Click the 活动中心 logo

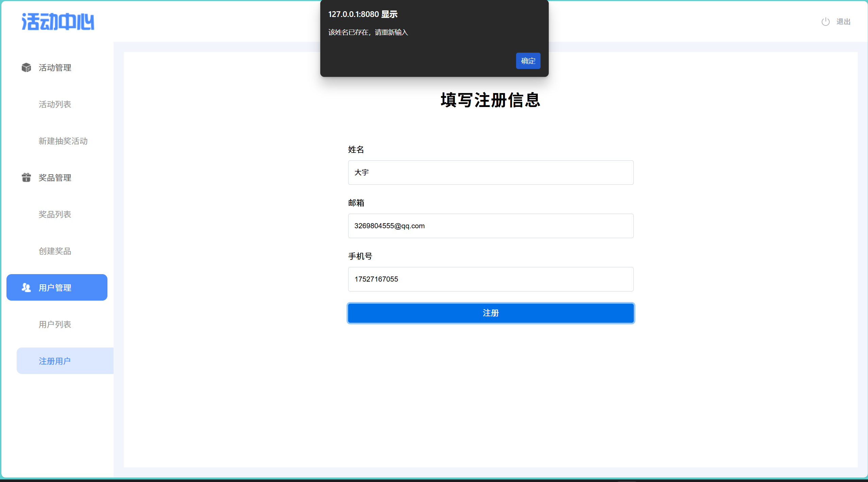coord(58,22)
